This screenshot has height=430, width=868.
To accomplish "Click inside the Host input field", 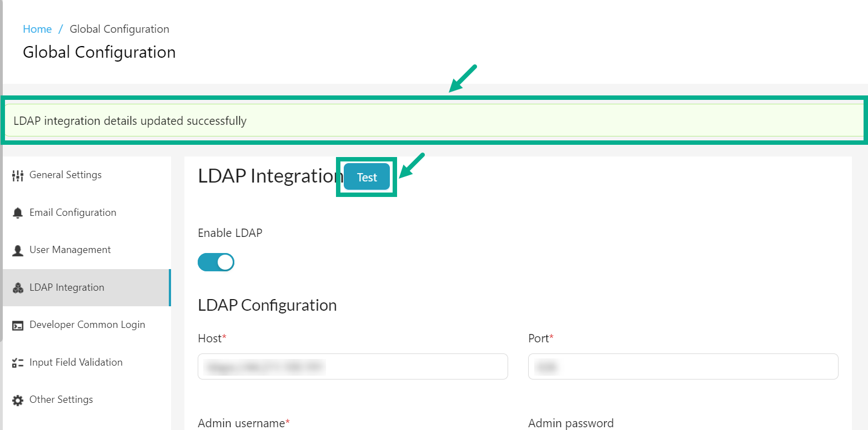I will tap(353, 366).
